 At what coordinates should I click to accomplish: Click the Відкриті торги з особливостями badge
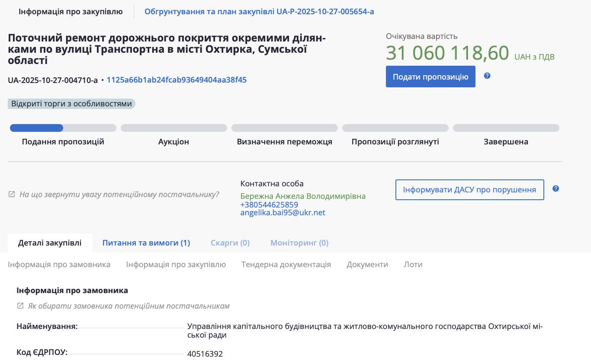pos(71,104)
